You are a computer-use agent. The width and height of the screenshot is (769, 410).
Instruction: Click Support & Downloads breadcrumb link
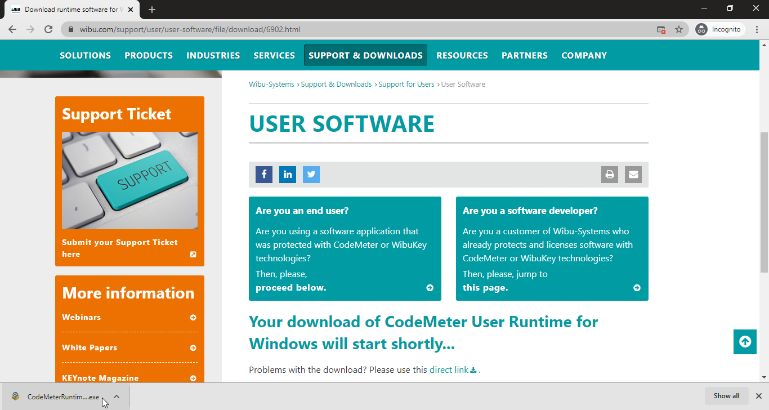(336, 84)
